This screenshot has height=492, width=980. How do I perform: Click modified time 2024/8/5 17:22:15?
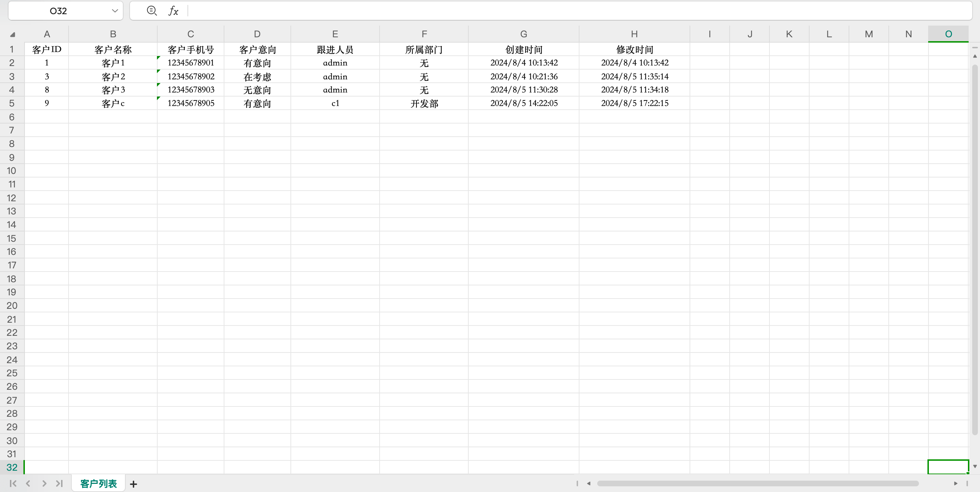(x=635, y=103)
